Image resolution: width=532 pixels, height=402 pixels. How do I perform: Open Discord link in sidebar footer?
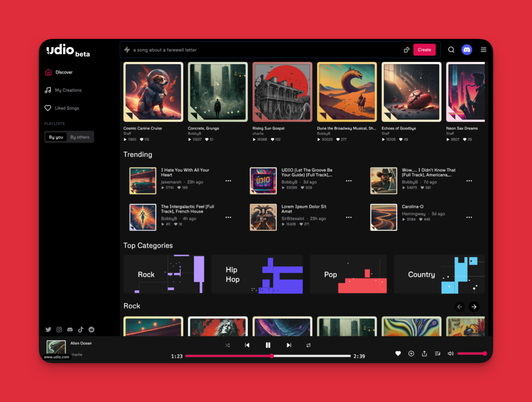(x=70, y=329)
